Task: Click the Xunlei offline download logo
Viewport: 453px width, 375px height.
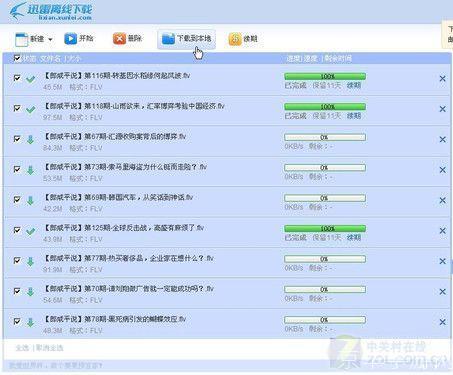Action: (x=51, y=11)
